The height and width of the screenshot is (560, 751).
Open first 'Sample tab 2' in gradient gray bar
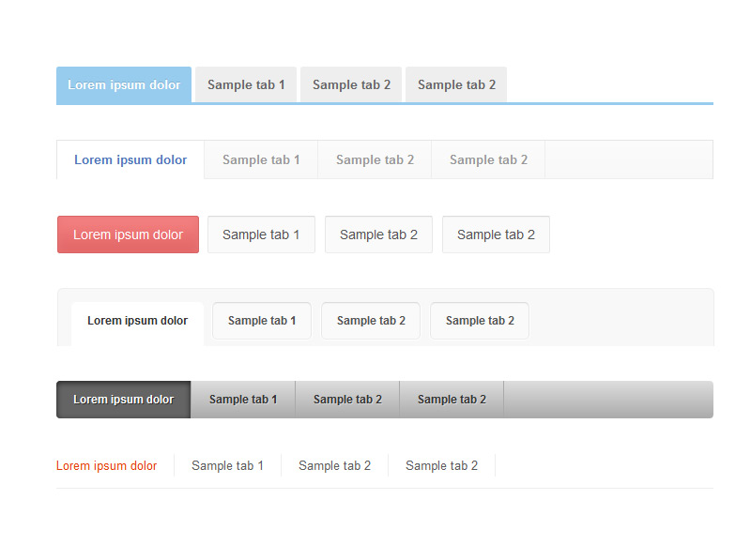click(x=347, y=400)
